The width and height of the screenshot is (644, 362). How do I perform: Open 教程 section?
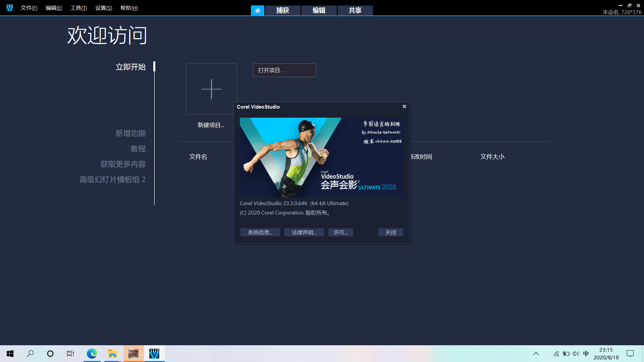(x=138, y=149)
